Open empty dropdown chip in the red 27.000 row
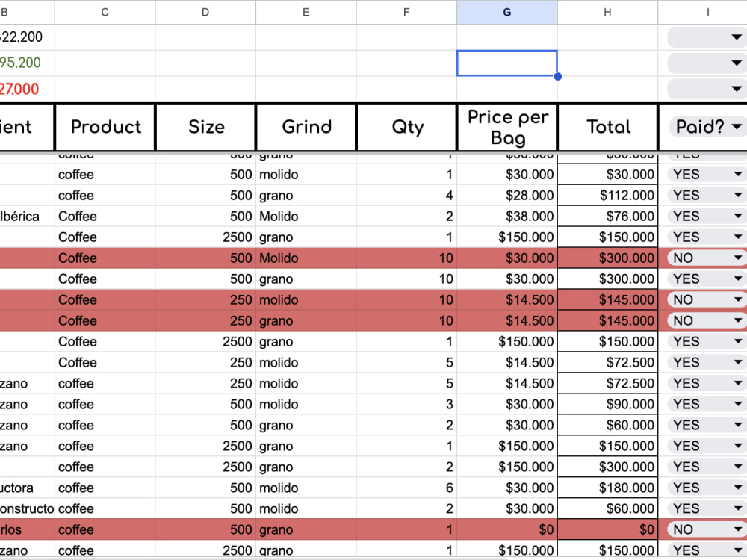Image resolution: width=747 pixels, height=560 pixels. (x=707, y=89)
